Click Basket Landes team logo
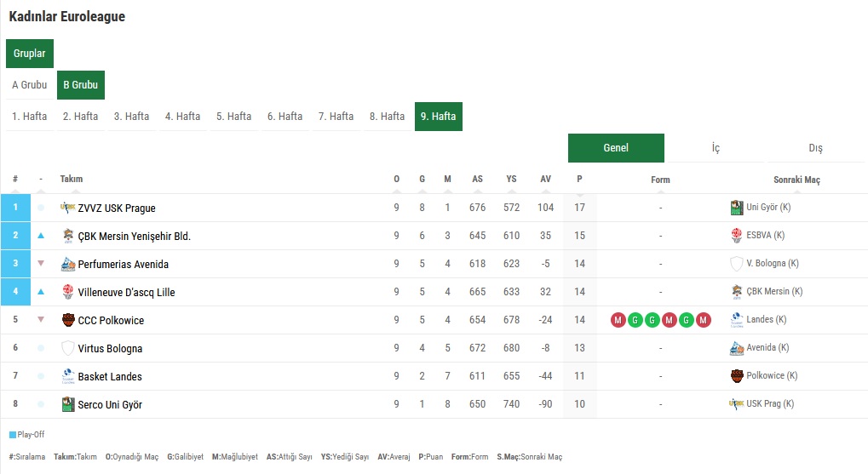This screenshot has height=474, width=868. pyautogui.click(x=67, y=376)
